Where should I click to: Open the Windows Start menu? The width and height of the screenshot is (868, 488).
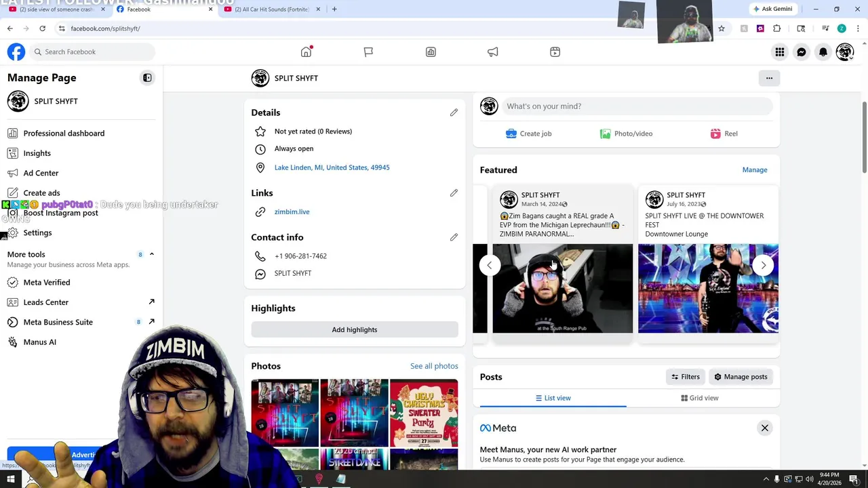pyautogui.click(x=10, y=479)
